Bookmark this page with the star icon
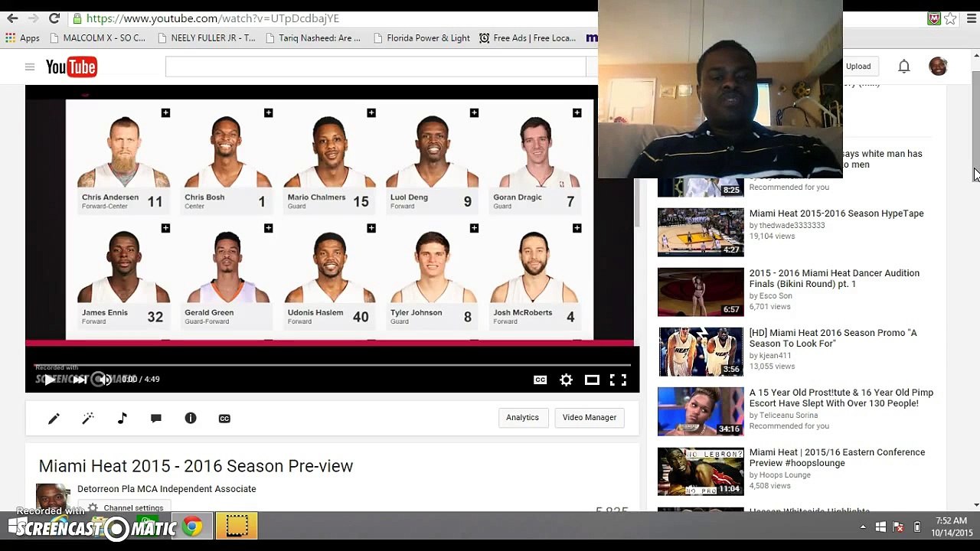This screenshot has width=980, height=551. click(950, 18)
